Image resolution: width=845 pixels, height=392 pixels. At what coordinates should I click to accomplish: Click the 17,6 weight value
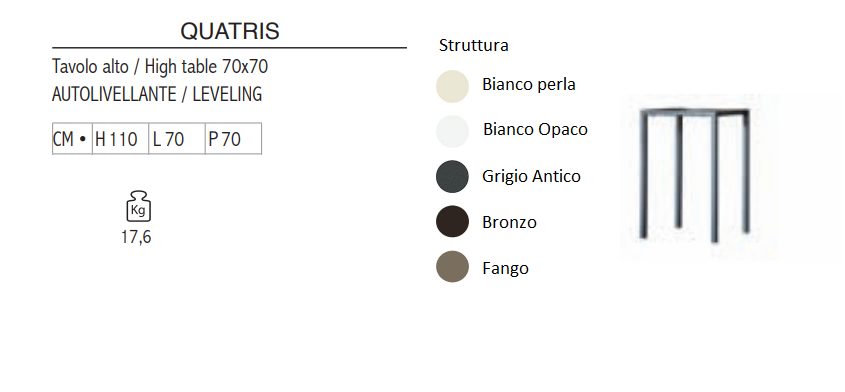[136, 237]
